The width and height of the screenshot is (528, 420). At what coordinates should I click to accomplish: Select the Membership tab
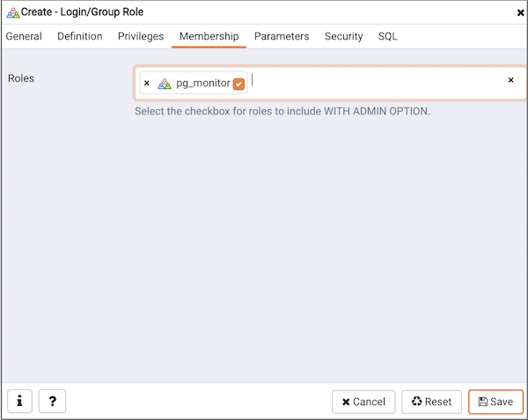pyautogui.click(x=209, y=36)
